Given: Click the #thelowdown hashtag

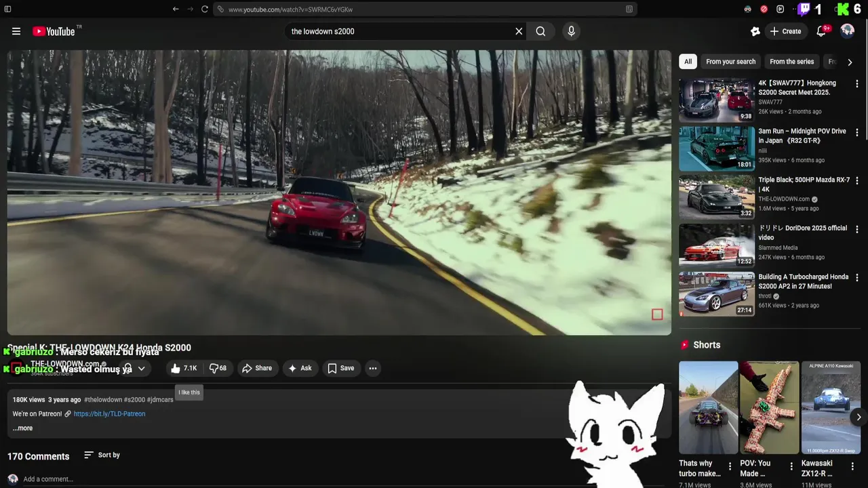Looking at the screenshot, I should tap(103, 400).
